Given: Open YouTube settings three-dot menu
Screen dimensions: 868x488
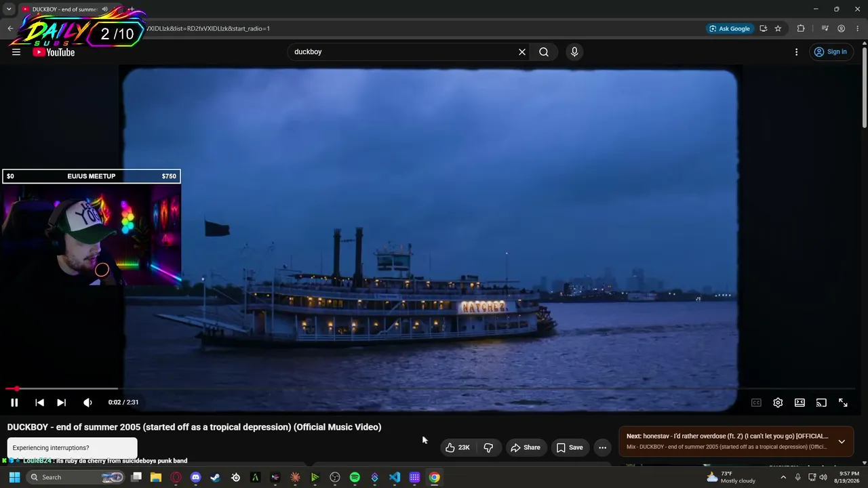Looking at the screenshot, I should coord(797,52).
